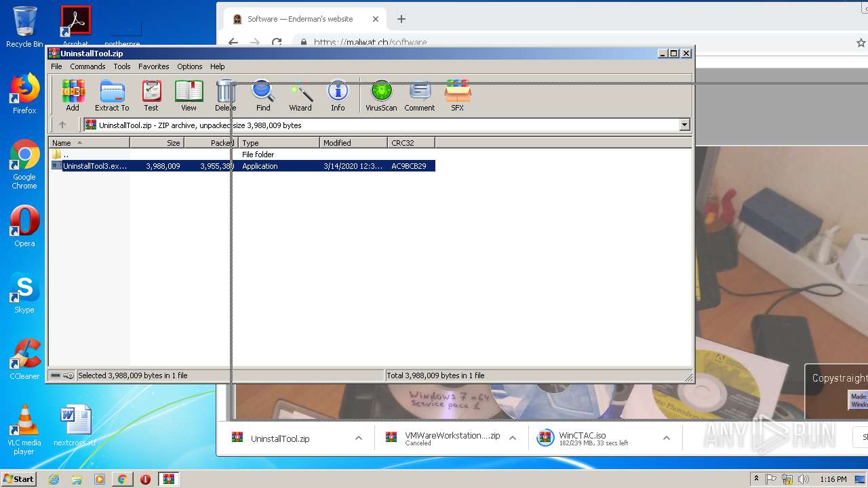
Task: Open the Help menu
Action: (218, 66)
